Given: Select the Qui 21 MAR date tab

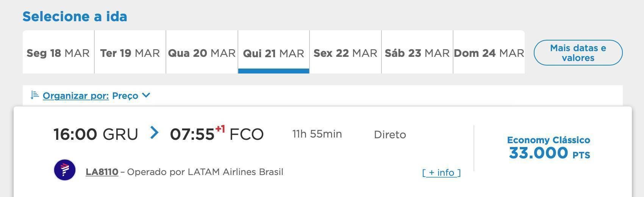Looking at the screenshot, I should tap(274, 52).
